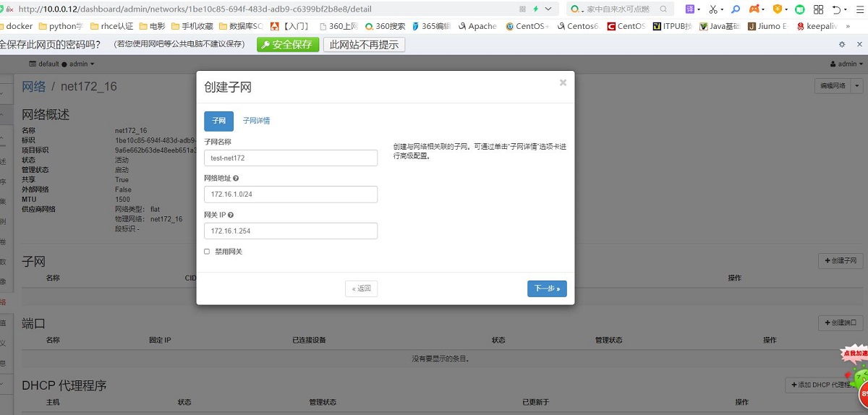Viewport: 868px width, 415px height.
Task: Open the CentOS red-icon bookmark
Action: [626, 26]
